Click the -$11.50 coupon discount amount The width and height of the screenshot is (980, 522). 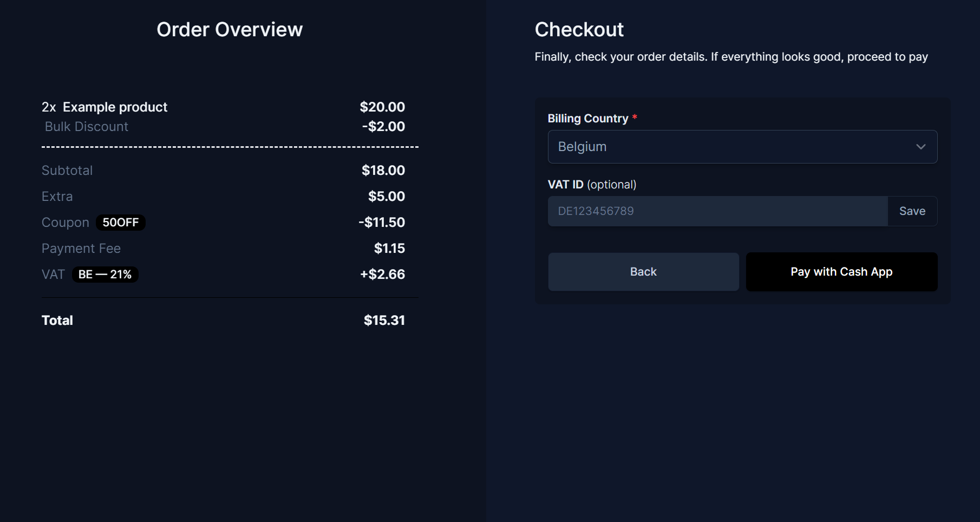pos(381,223)
